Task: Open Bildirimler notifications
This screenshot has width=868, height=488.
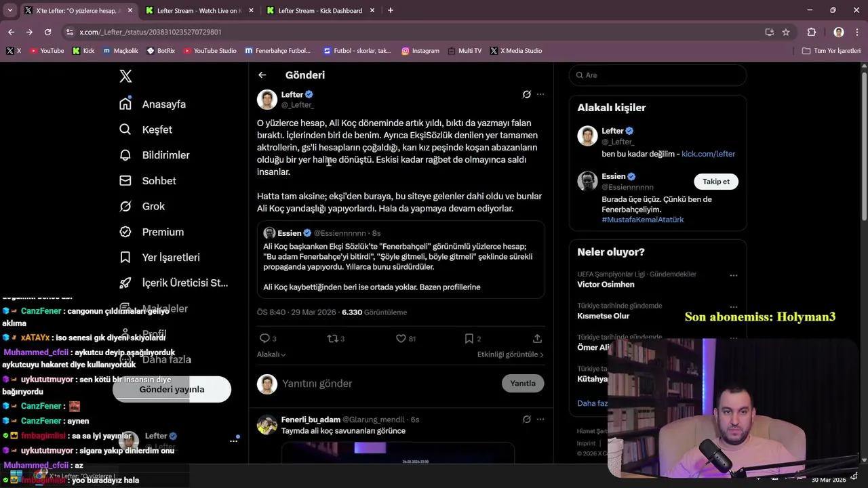Action: coord(154,155)
